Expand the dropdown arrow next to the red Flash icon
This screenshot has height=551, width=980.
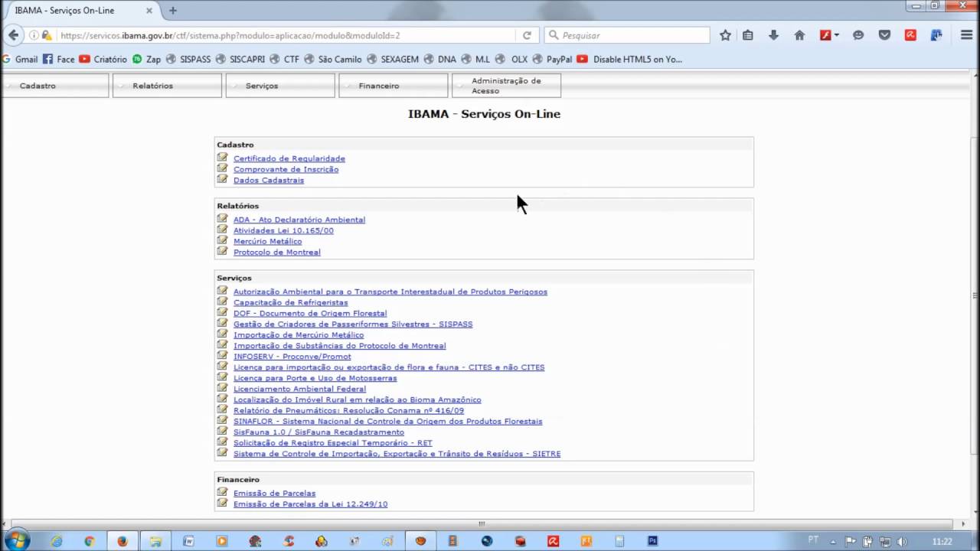click(x=837, y=35)
